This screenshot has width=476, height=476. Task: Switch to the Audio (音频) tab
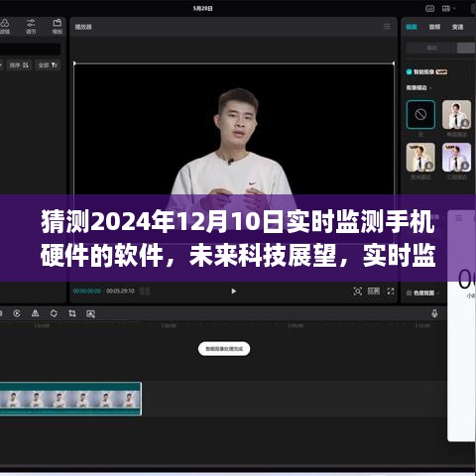pyautogui.click(x=434, y=27)
